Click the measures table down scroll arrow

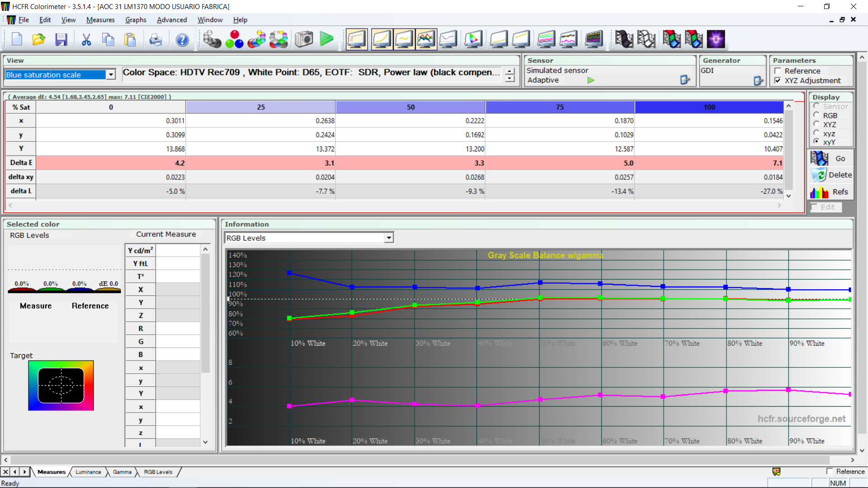[x=788, y=196]
